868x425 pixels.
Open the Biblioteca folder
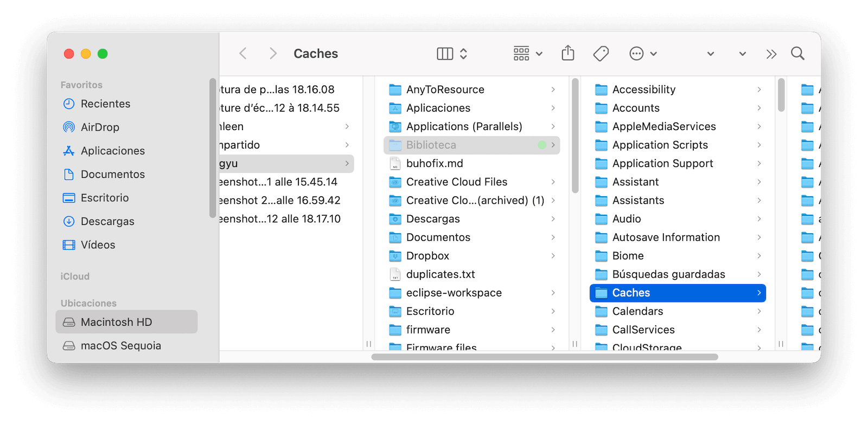click(x=431, y=145)
